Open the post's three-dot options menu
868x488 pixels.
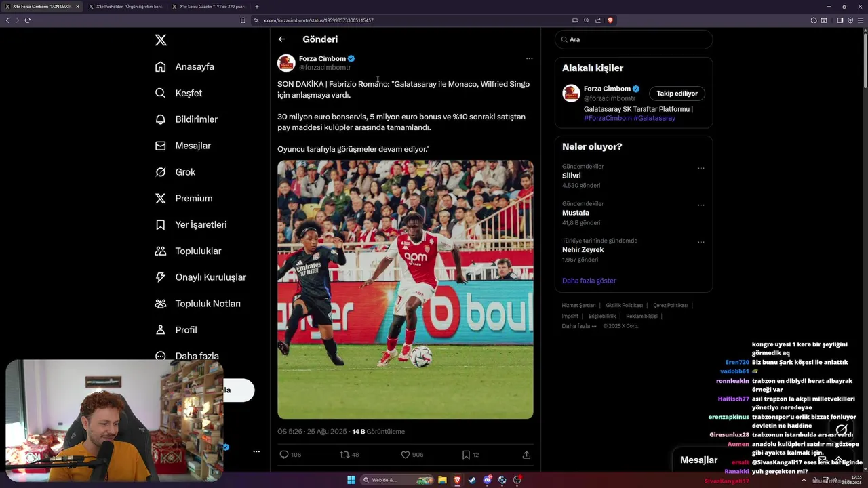[x=530, y=58]
